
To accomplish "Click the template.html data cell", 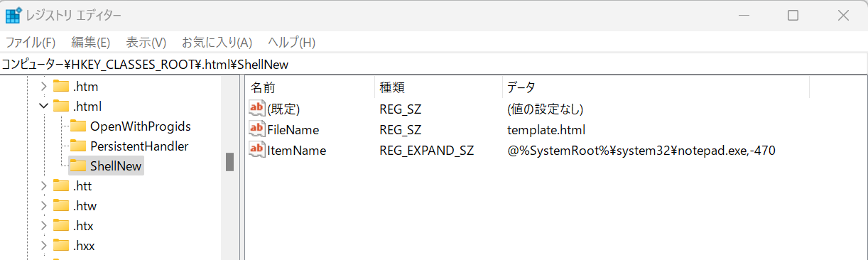I will pyautogui.click(x=546, y=130).
